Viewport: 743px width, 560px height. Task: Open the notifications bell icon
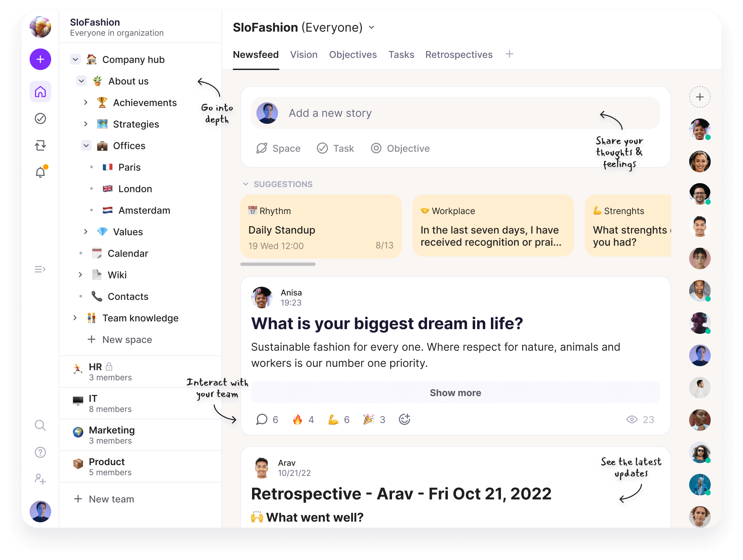[x=40, y=172]
